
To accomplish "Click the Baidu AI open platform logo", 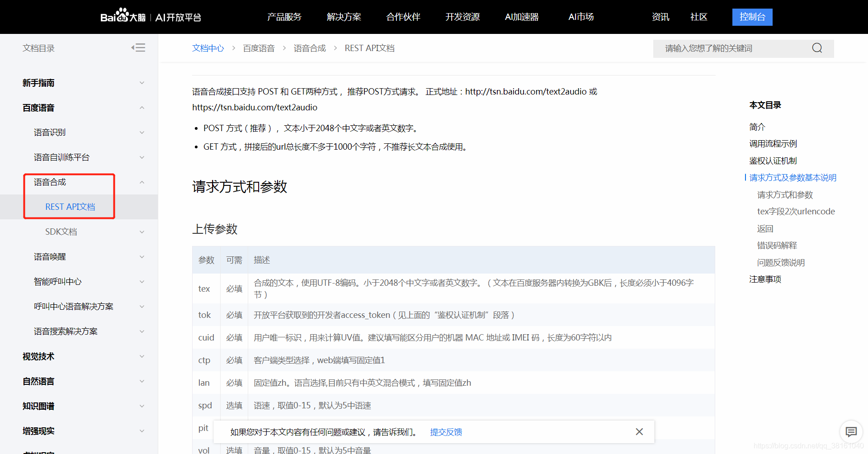I will 151,16.
